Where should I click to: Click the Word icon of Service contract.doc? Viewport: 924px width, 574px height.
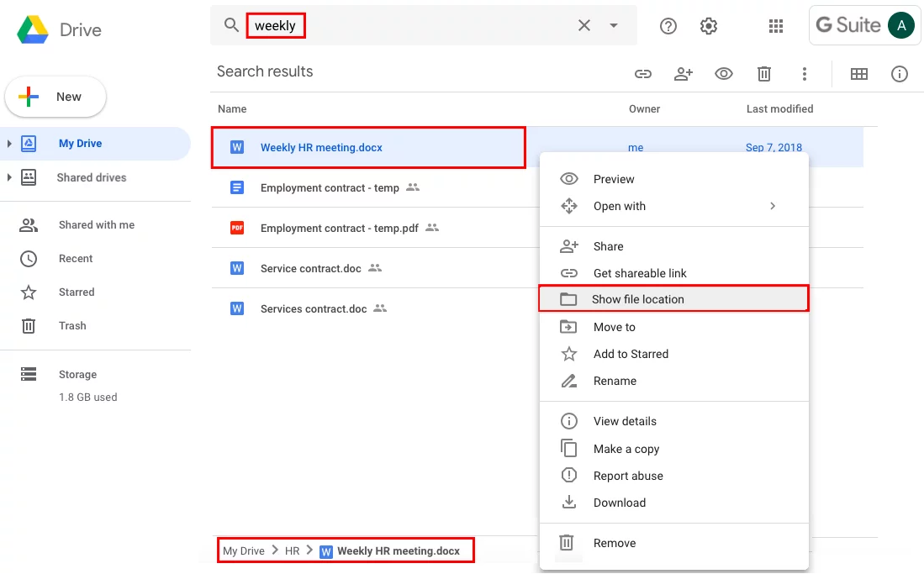[237, 268]
